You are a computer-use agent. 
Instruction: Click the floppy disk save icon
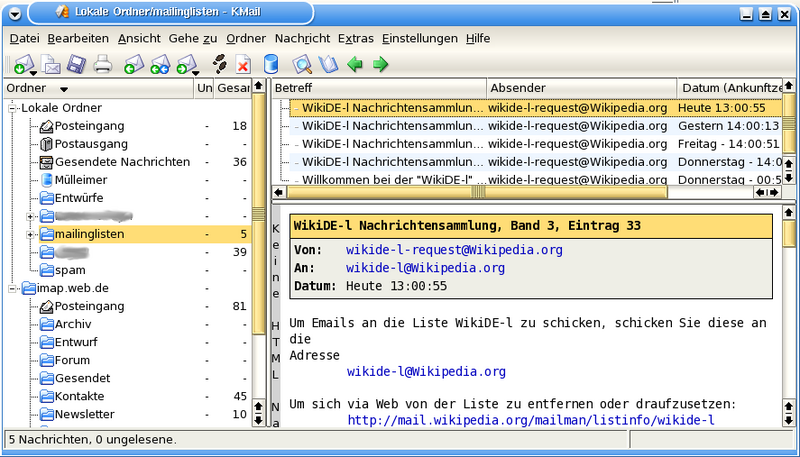[76, 65]
